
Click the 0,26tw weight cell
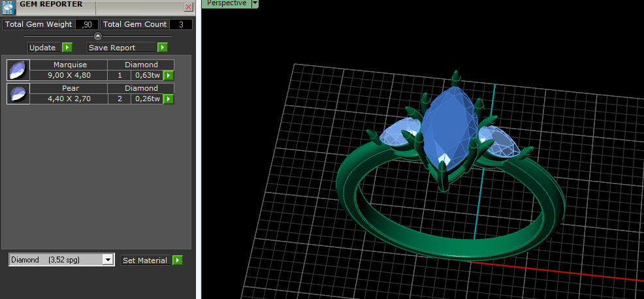(x=148, y=99)
